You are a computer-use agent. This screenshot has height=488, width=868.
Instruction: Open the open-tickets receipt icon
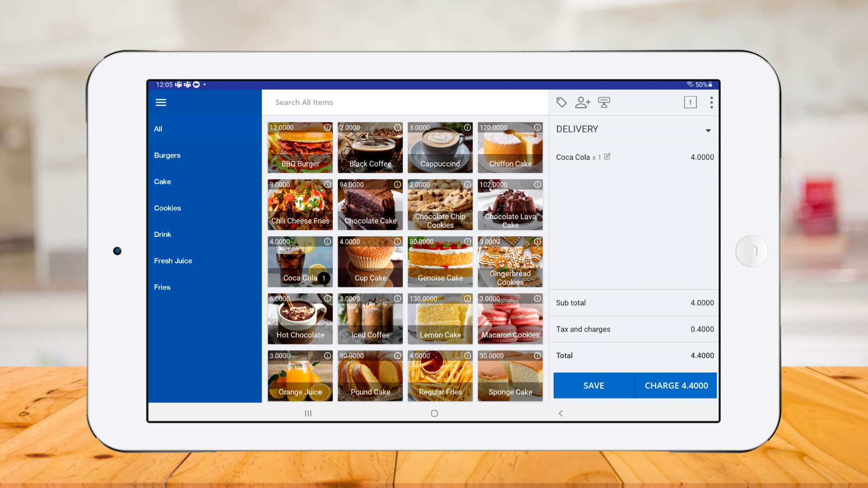[x=690, y=103]
